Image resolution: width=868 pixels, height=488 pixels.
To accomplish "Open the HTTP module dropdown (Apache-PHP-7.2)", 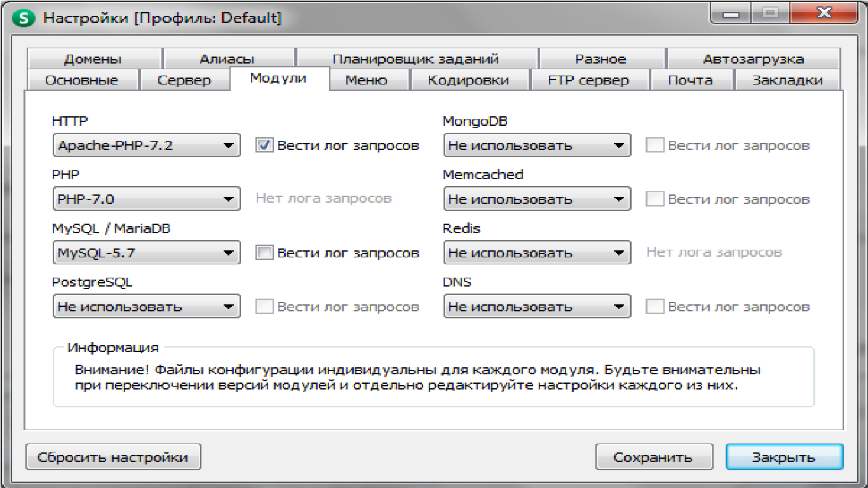I will pyautogui.click(x=146, y=146).
